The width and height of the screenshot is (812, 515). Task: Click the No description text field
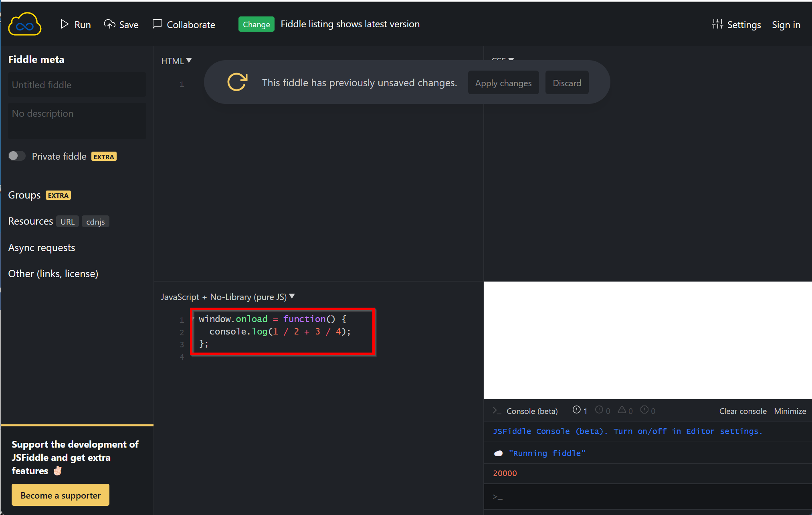click(77, 121)
